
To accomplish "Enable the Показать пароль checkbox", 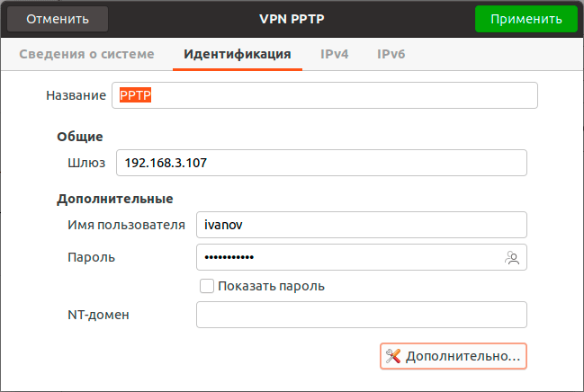I will (207, 286).
